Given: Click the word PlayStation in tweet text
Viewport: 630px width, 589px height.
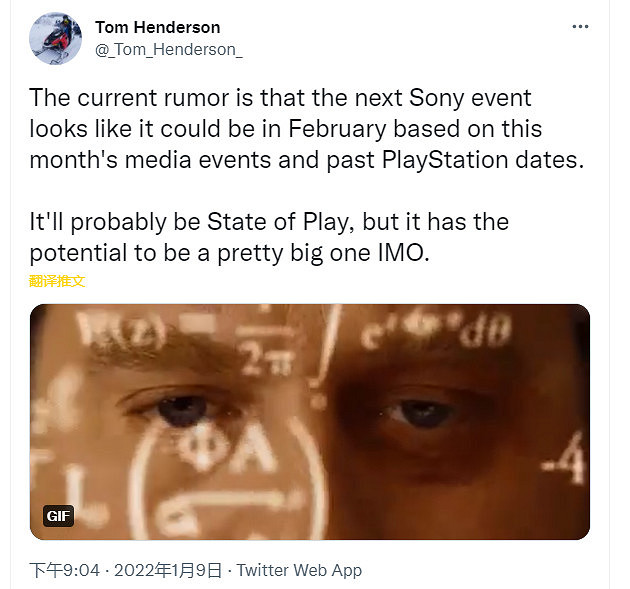Looking at the screenshot, I should [445, 160].
